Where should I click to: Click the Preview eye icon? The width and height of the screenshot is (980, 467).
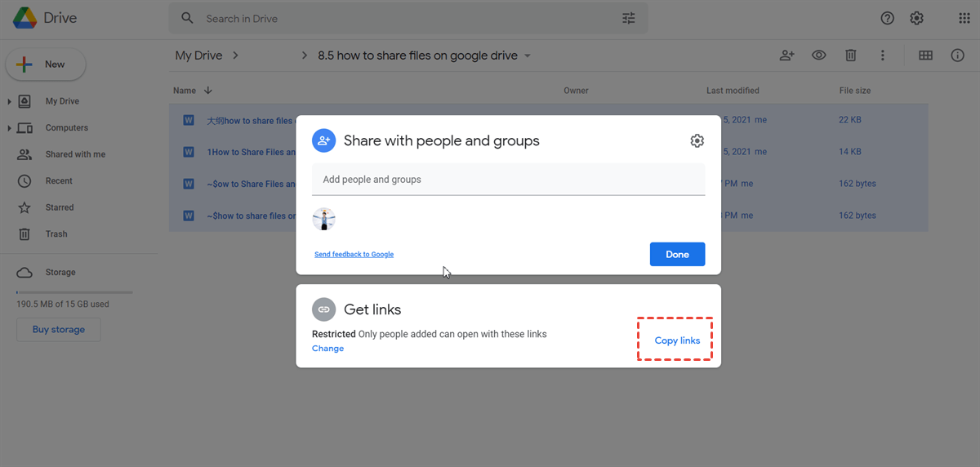coord(819,56)
